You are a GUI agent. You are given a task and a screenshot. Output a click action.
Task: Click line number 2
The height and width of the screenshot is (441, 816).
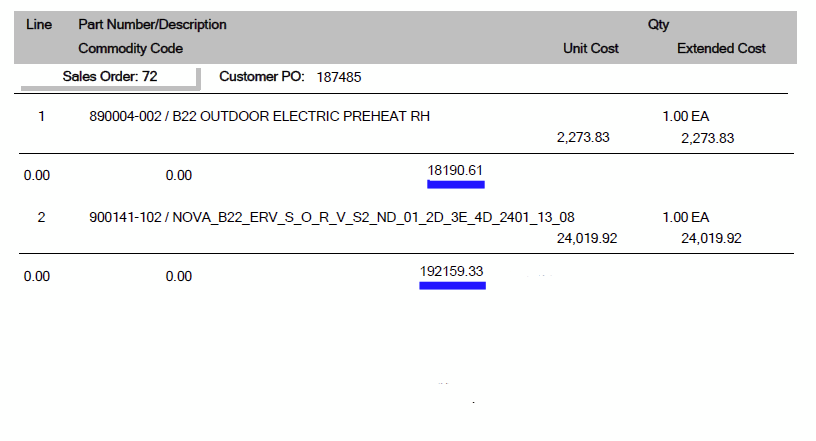click(x=41, y=217)
